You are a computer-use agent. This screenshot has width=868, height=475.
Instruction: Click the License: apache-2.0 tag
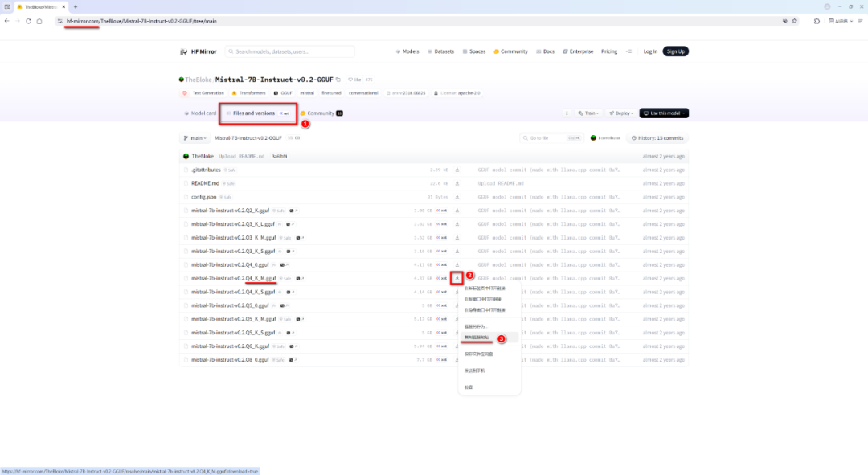pos(457,93)
